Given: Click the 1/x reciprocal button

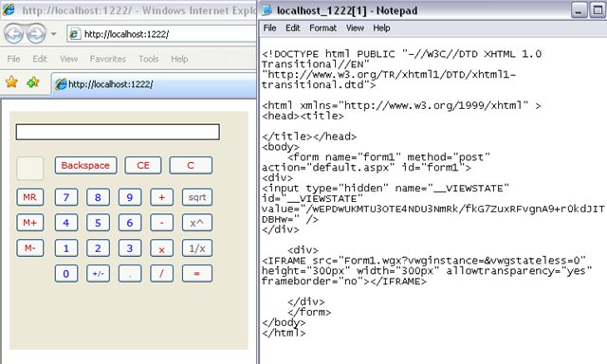Looking at the screenshot, I should [197, 248].
